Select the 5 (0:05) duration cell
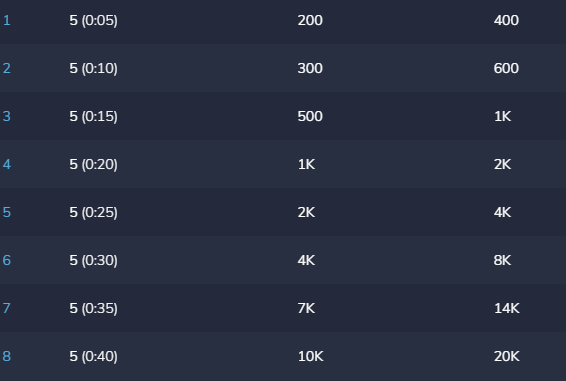The height and width of the screenshot is (381, 566). (x=93, y=20)
